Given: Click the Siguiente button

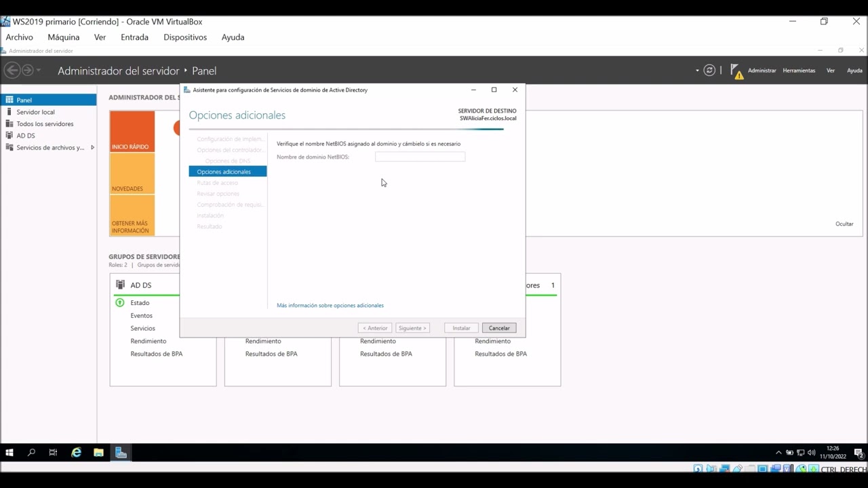Looking at the screenshot, I should coord(412,328).
